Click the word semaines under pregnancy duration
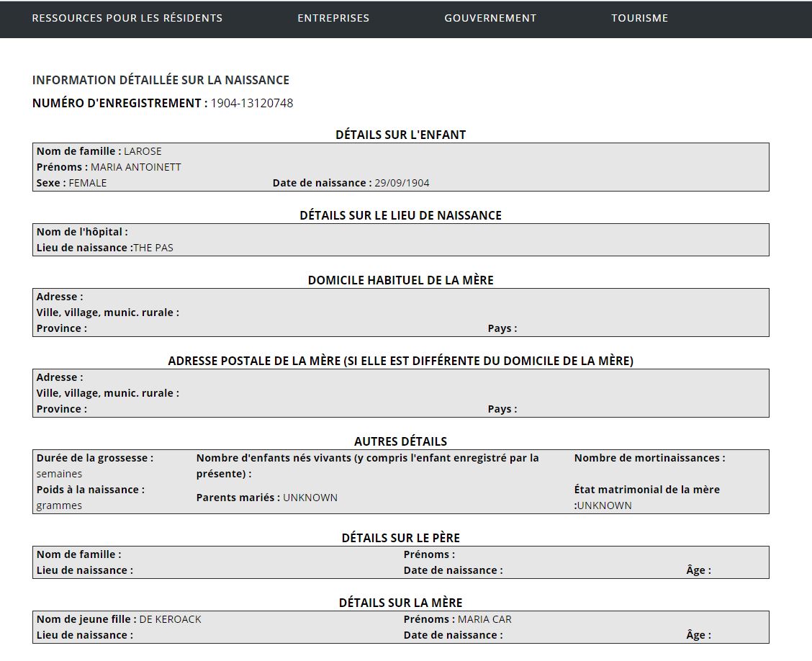 [x=59, y=474]
